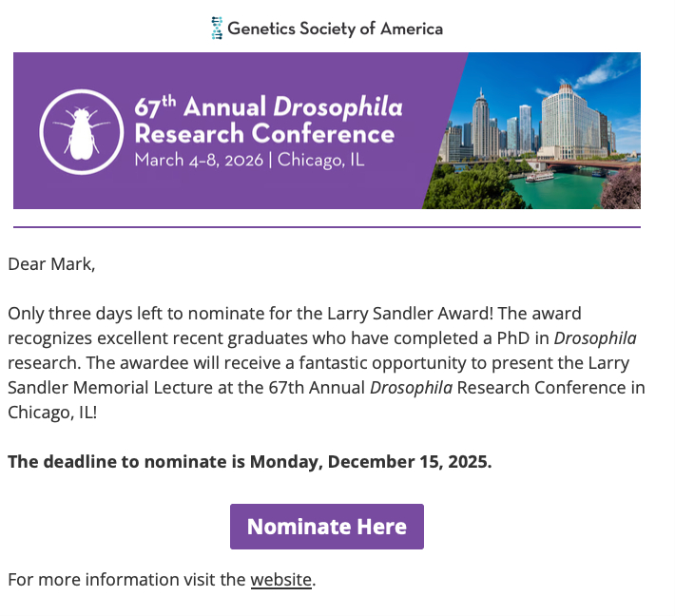Click the bold December 15 deadline sentence
Screen dimensions: 675x616
tap(249, 463)
